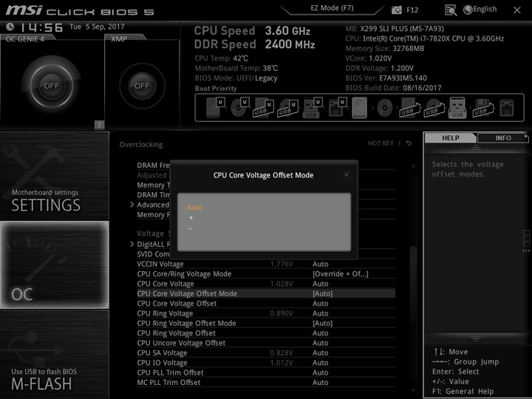Image resolution: width=532 pixels, height=399 pixels.
Task: Open the SETTINGS motherboard settings section
Action: [54, 176]
